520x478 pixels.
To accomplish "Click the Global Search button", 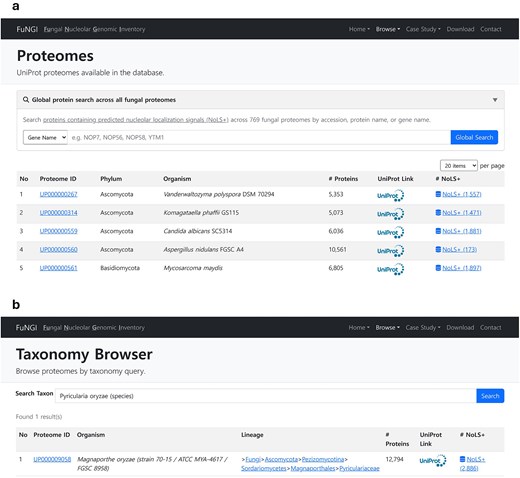I will [x=474, y=137].
